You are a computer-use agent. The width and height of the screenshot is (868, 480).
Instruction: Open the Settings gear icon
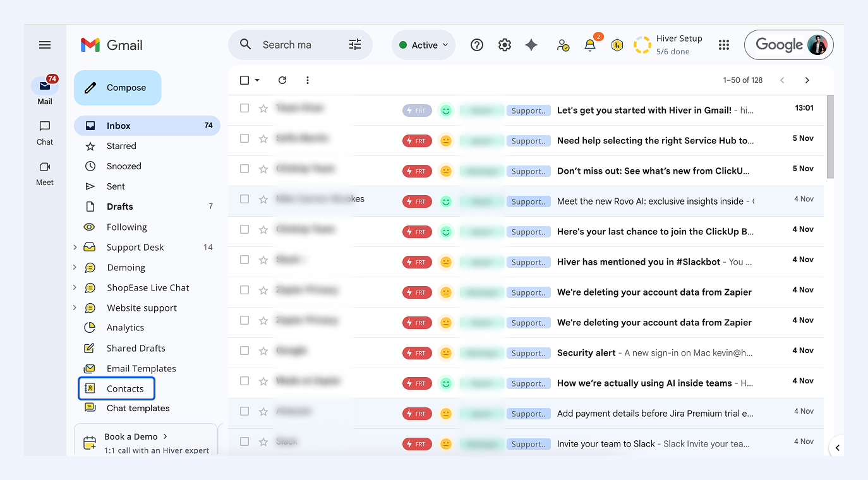click(504, 45)
